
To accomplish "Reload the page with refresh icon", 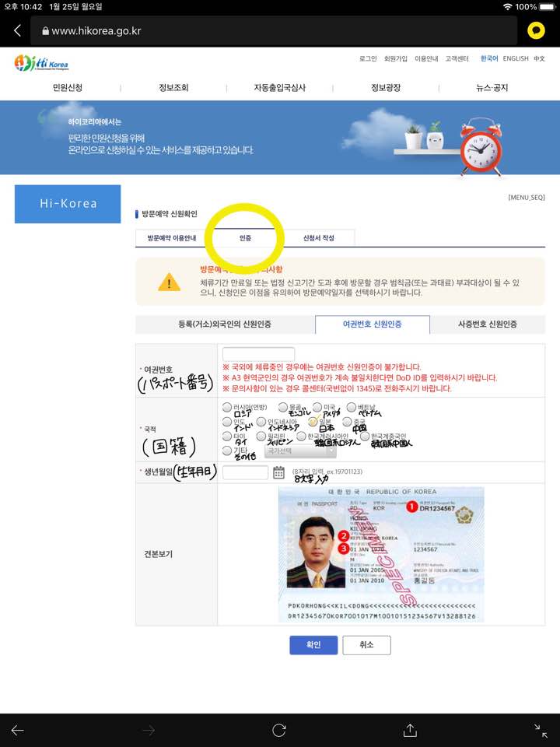I will (279, 730).
